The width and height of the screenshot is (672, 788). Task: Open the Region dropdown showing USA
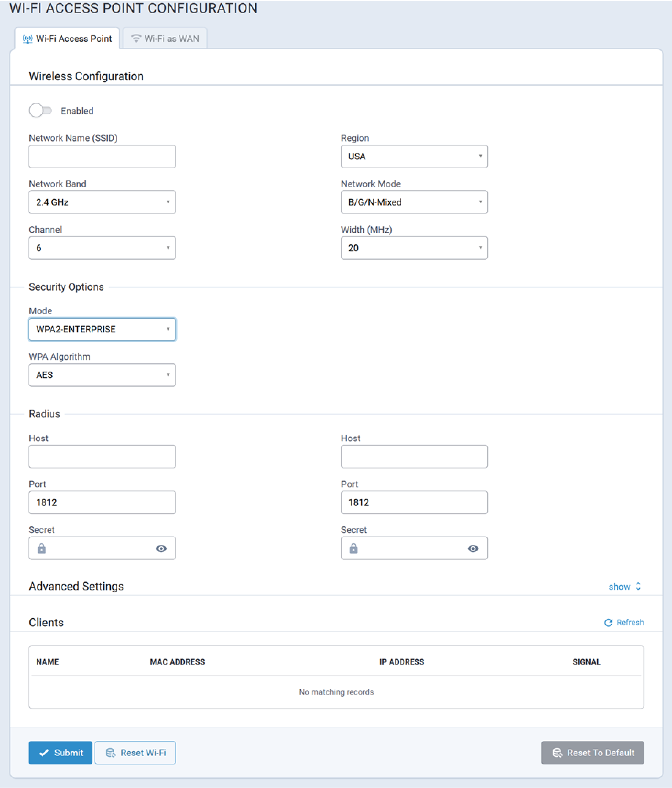(414, 156)
